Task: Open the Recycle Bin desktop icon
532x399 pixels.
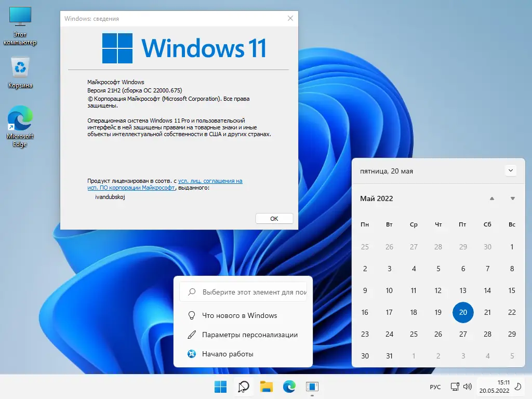Action: 20,73
